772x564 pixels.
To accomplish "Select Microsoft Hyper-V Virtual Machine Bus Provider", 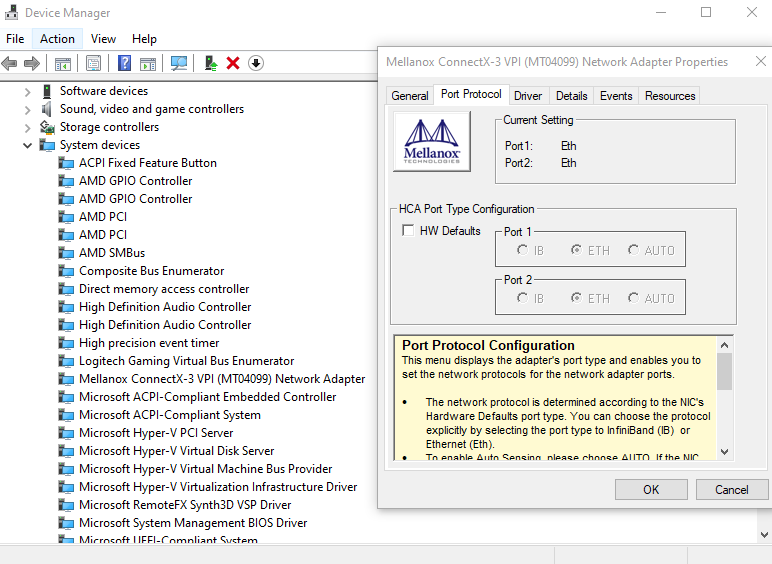I will [x=205, y=469].
